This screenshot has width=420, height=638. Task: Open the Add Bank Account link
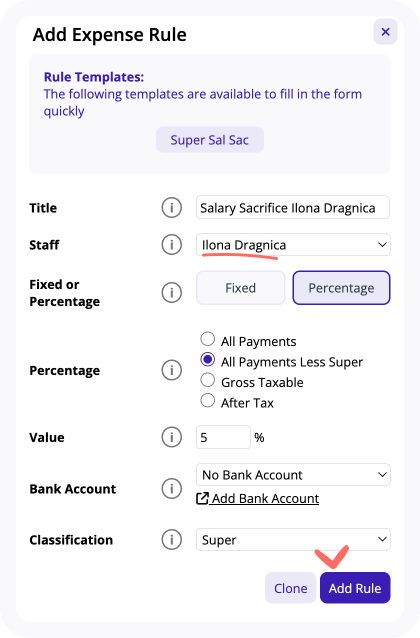click(x=258, y=498)
